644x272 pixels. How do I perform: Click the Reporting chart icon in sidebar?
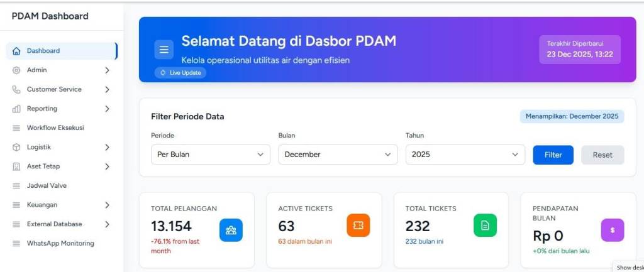(16, 109)
